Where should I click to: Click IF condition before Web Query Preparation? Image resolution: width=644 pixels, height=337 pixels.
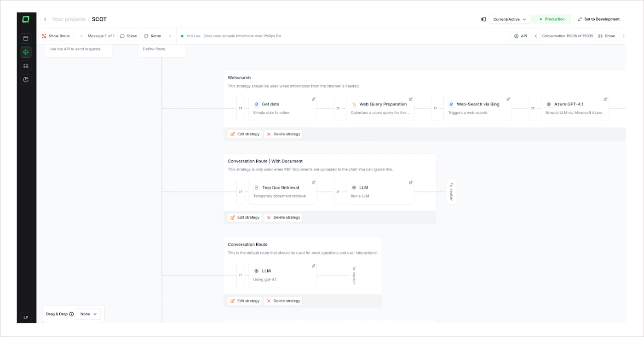[x=338, y=109]
